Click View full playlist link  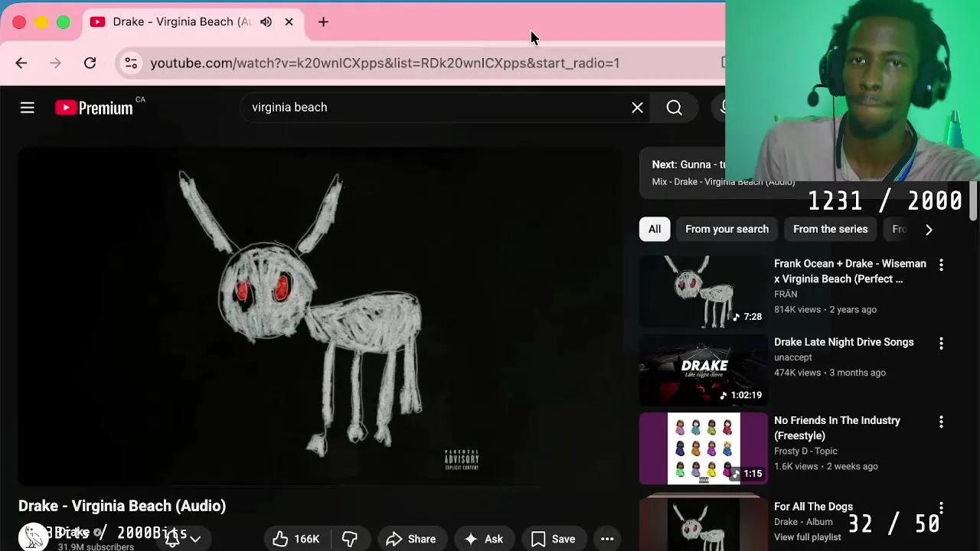tap(808, 537)
